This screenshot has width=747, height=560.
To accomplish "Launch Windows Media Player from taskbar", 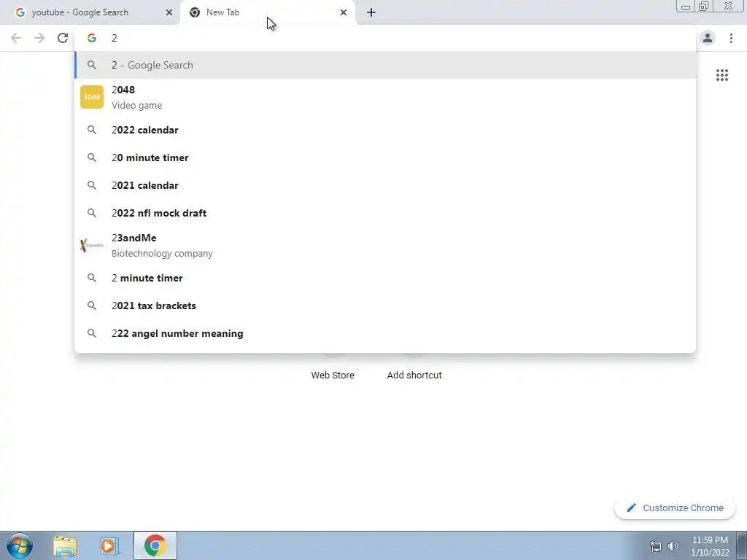I will tap(109, 545).
